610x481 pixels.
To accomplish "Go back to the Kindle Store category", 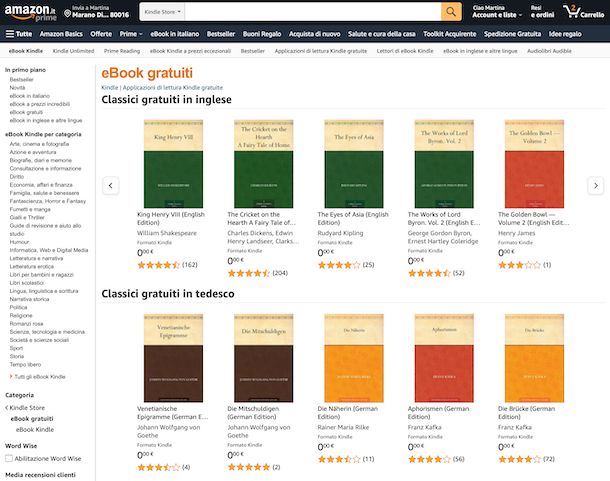I will [27, 407].
